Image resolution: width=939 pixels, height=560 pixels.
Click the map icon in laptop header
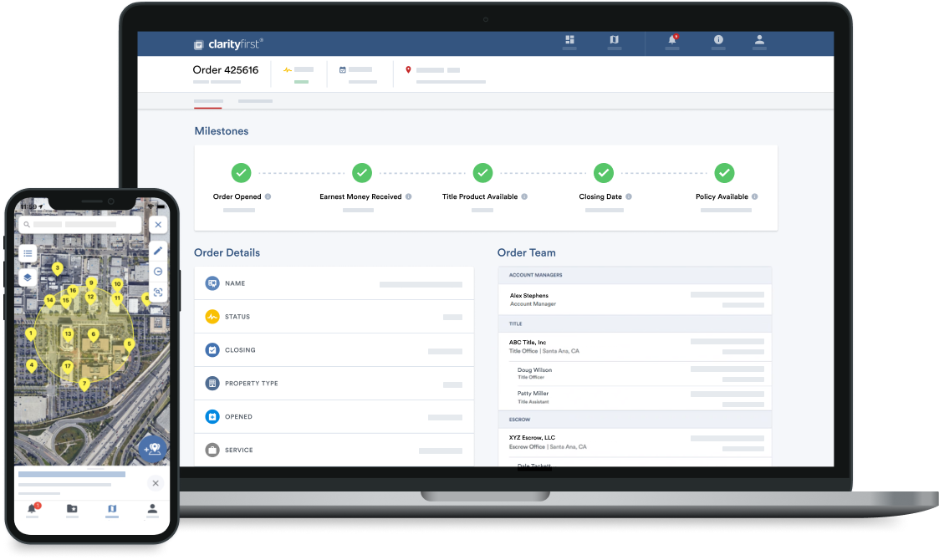pos(615,40)
